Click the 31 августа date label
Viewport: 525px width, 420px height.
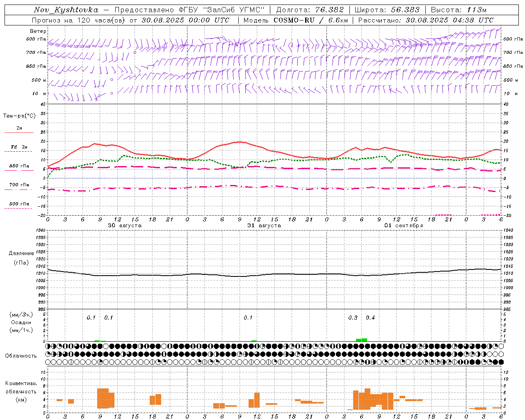pos(264,226)
